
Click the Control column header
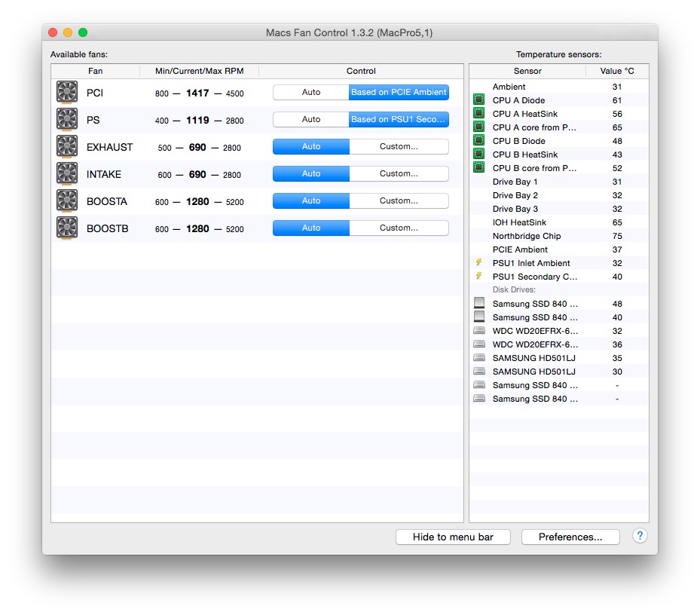coord(361,71)
